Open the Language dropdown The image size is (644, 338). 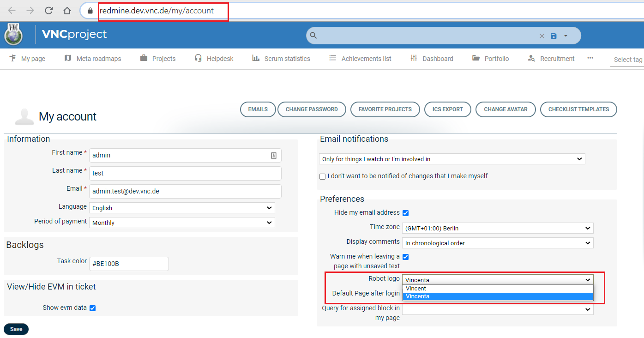click(x=182, y=208)
